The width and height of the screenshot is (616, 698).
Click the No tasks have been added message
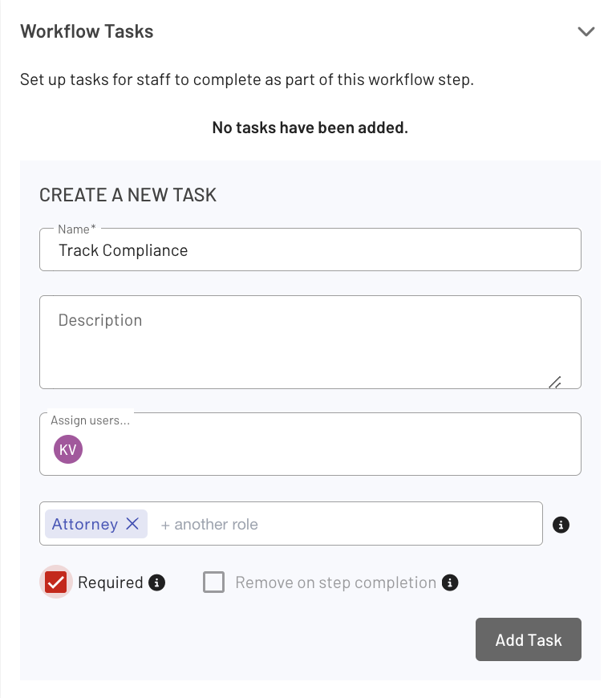(310, 128)
